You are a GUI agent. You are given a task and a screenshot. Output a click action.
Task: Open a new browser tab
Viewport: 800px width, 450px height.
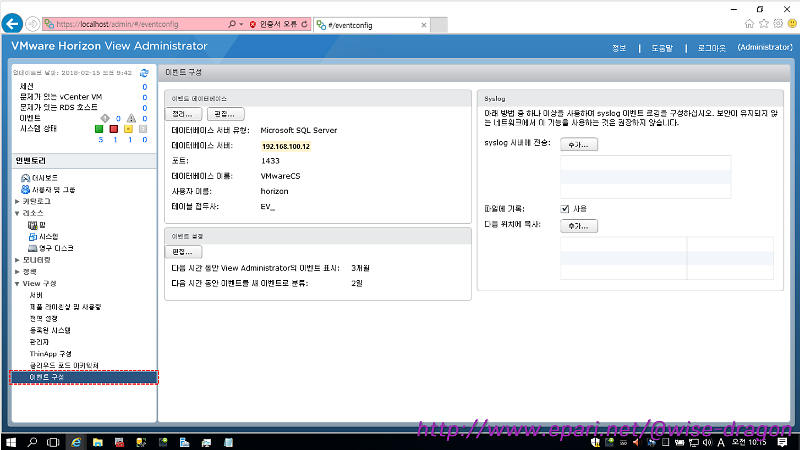pyautogui.click(x=439, y=24)
